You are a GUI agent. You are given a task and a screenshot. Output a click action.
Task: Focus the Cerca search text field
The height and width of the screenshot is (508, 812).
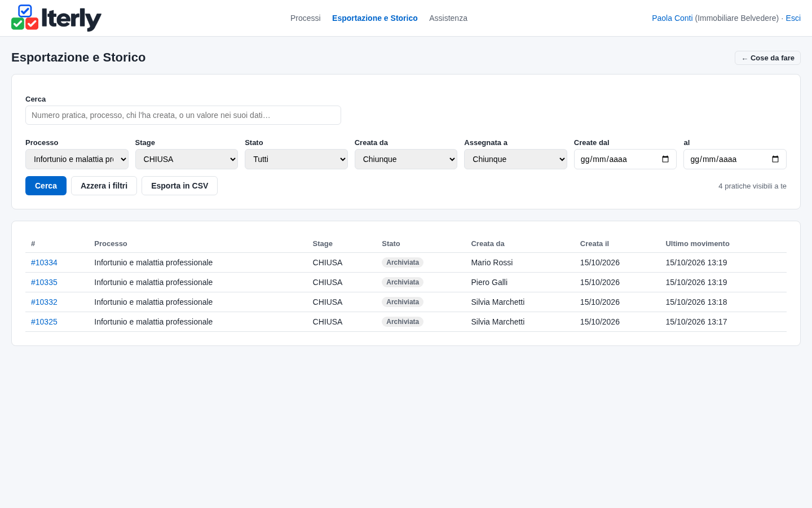[183, 115]
